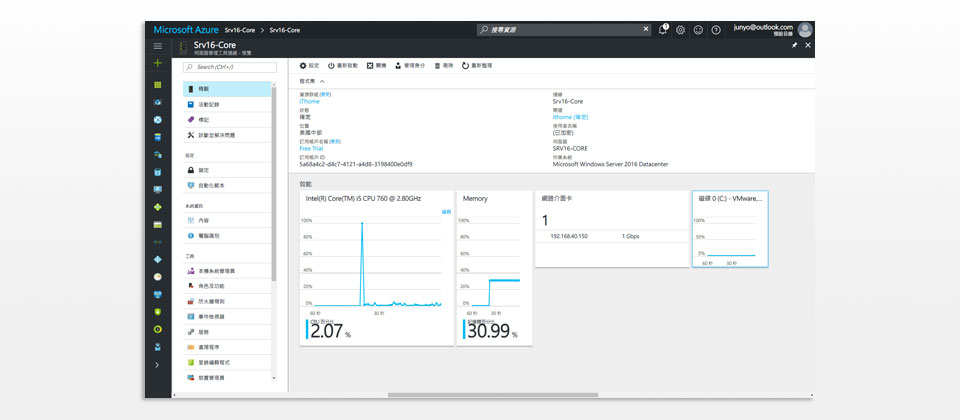Open the green circle sidebar icon
This screenshot has height=420, width=960.
tap(158, 329)
